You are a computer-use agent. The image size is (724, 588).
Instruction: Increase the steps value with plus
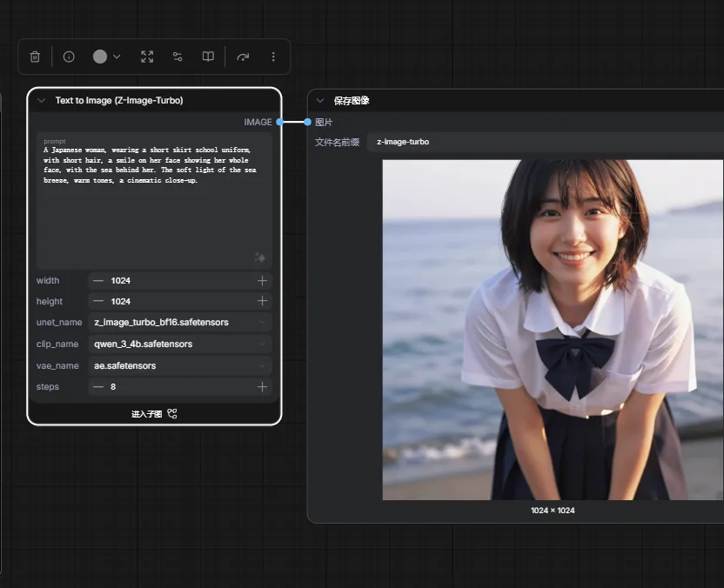tap(262, 387)
